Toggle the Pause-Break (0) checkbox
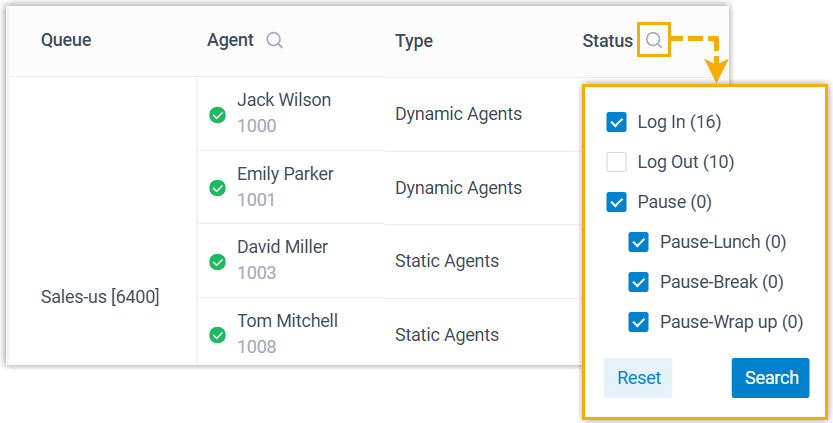The height and width of the screenshot is (423, 833). pos(638,282)
